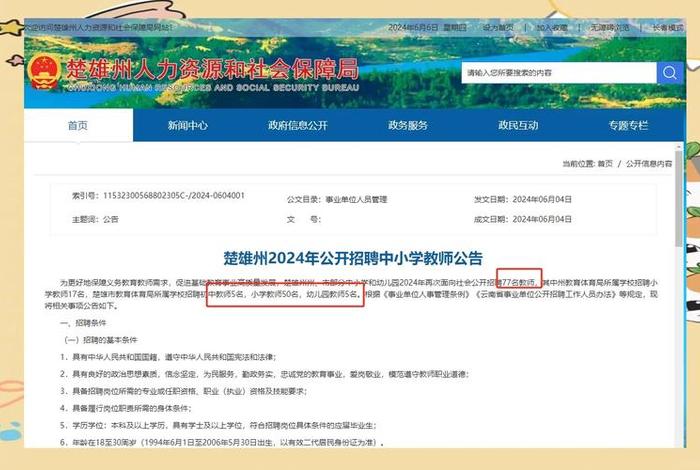Click the 无障碍浏览 link

pos(610,28)
